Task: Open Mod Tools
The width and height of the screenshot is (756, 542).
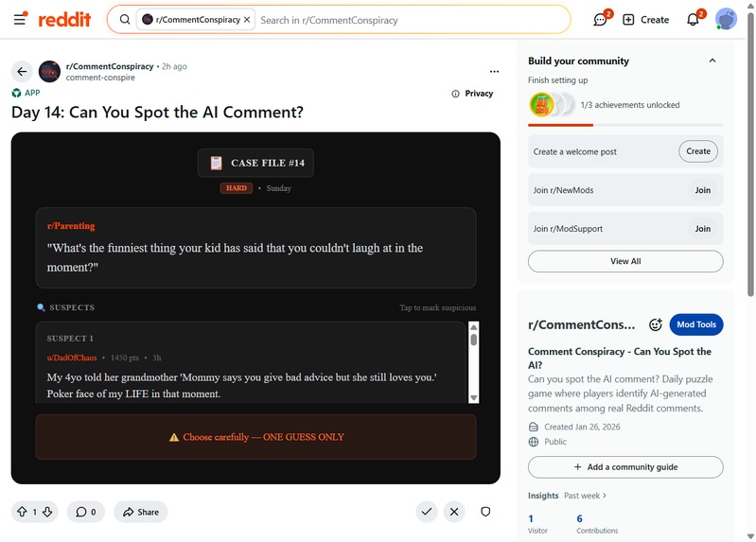Action: (x=696, y=324)
